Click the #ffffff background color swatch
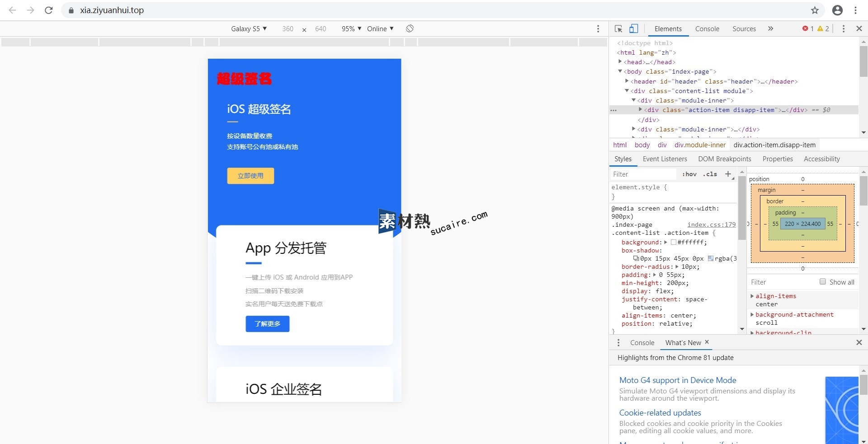Viewport: 868px width, 444px height. pos(673,242)
